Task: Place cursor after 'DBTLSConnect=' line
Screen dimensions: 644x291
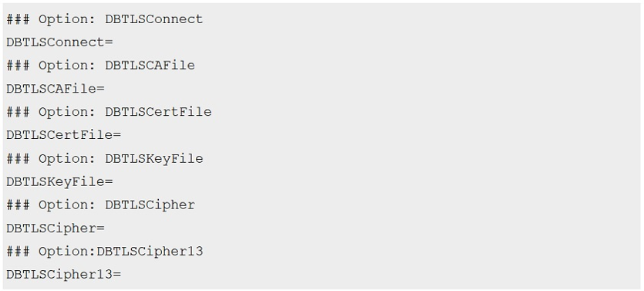Action: pyautogui.click(x=113, y=42)
